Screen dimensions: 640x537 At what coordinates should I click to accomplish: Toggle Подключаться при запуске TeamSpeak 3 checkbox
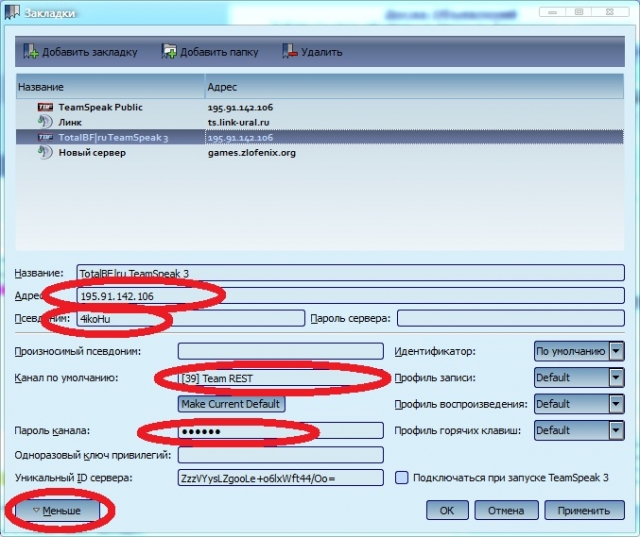coord(402,477)
